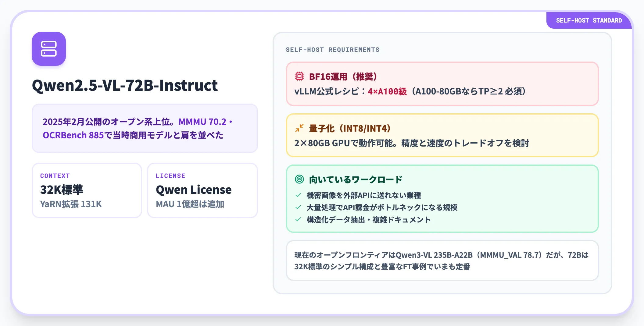The width and height of the screenshot is (644, 326).
Task: Click the 32K標準のシンプル構成 footnote line
Action: 382,267
